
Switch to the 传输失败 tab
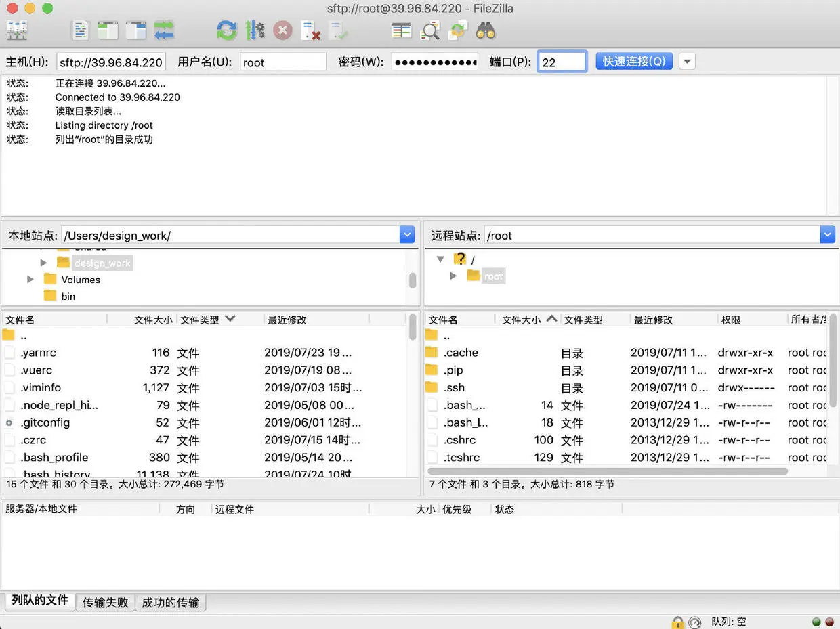(x=105, y=602)
